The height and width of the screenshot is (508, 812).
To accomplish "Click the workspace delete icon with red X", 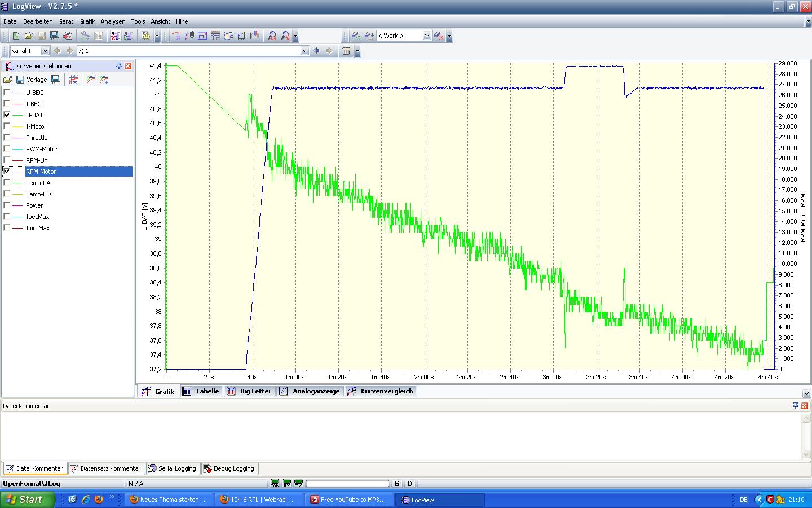I will (x=438, y=36).
